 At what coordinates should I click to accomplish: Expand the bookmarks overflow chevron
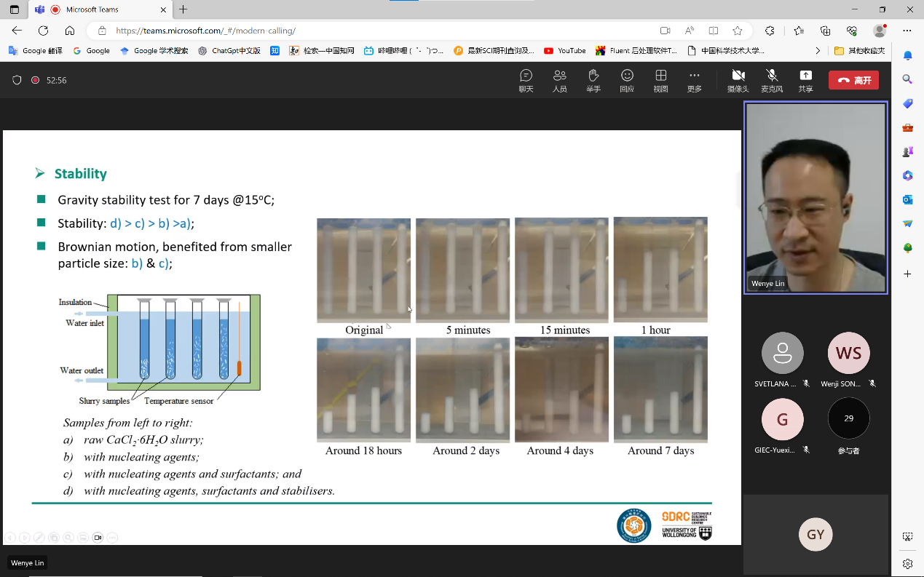(x=818, y=51)
